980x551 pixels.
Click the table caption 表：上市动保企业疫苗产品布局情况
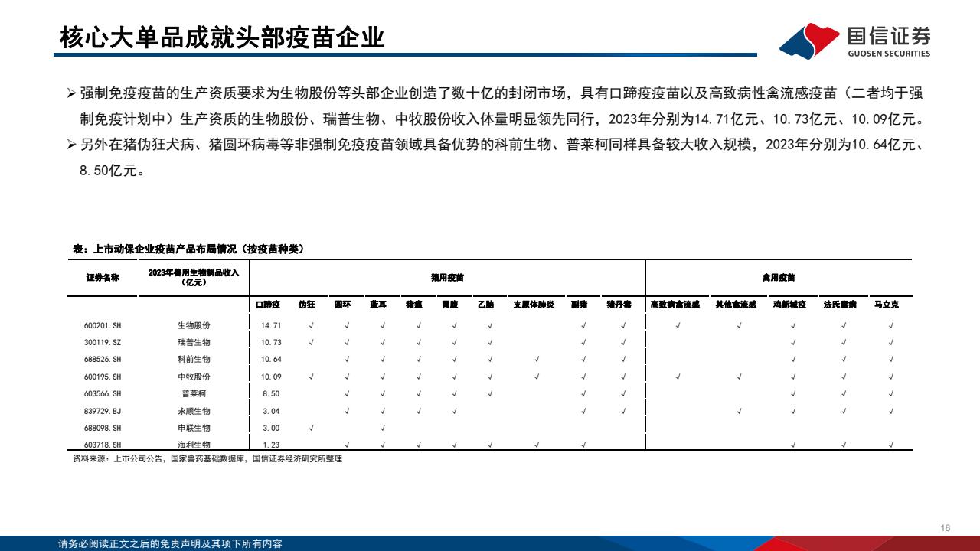point(188,249)
